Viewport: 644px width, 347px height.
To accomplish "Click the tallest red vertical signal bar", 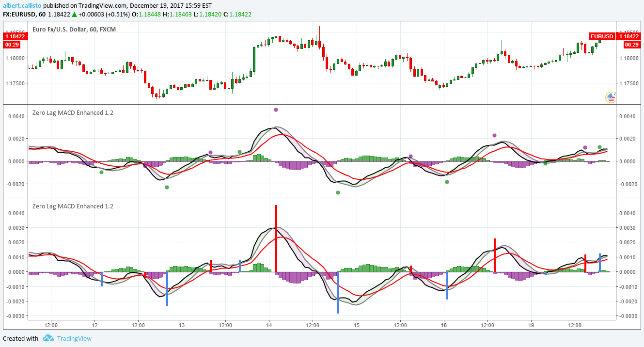I will pyautogui.click(x=276, y=237).
